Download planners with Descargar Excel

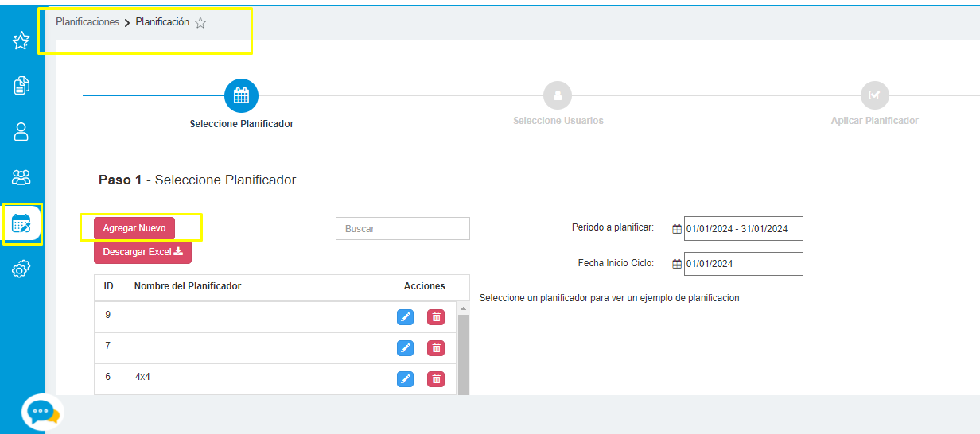[x=142, y=252]
